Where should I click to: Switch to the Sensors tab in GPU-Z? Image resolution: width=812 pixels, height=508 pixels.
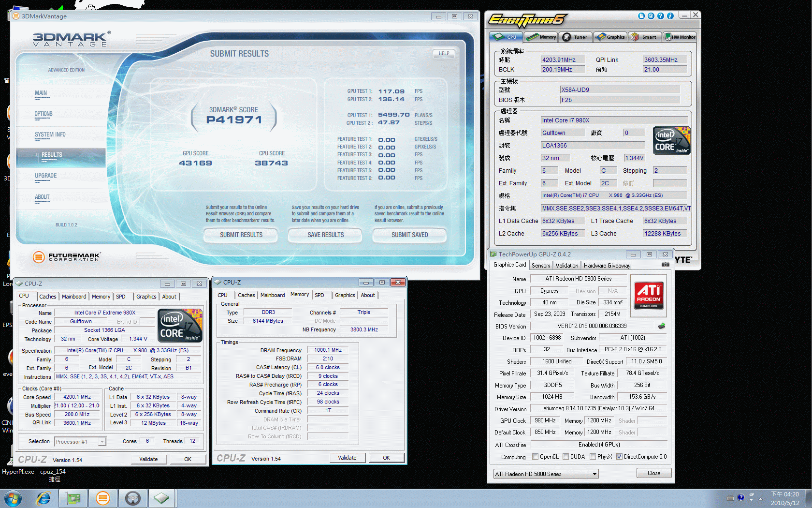541,266
